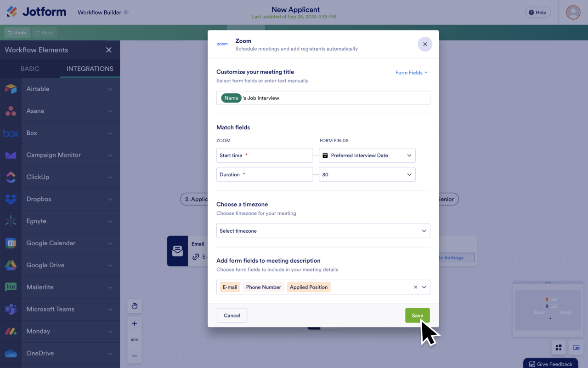Zoom out of the workflow canvas

coord(135,356)
